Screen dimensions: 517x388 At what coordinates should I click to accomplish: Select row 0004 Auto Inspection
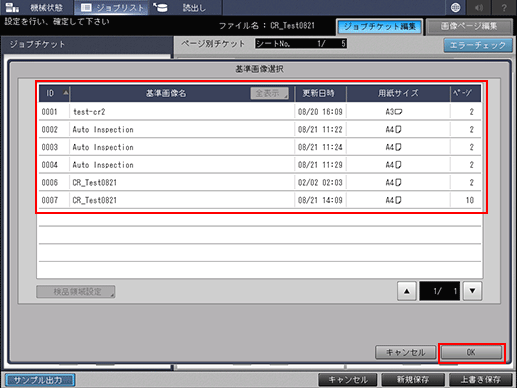[260, 165]
